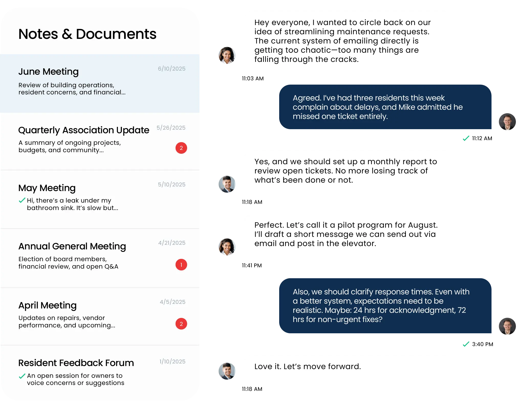
Task: Select the blue bubble starting with "Agreed"
Action: coord(385,107)
